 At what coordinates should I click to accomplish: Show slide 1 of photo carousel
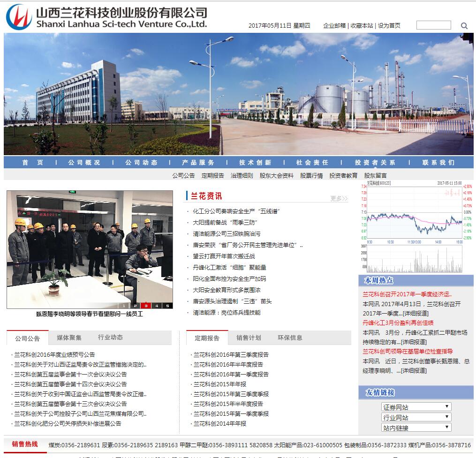tap(124, 306)
